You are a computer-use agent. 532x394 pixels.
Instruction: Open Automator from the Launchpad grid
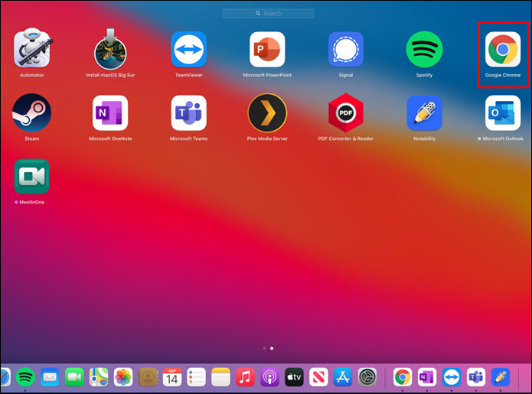click(x=31, y=50)
